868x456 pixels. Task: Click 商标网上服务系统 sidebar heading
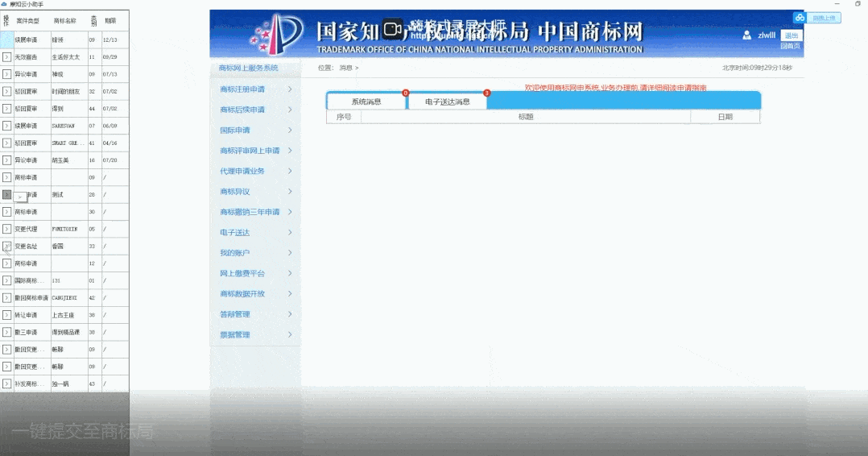click(x=249, y=68)
